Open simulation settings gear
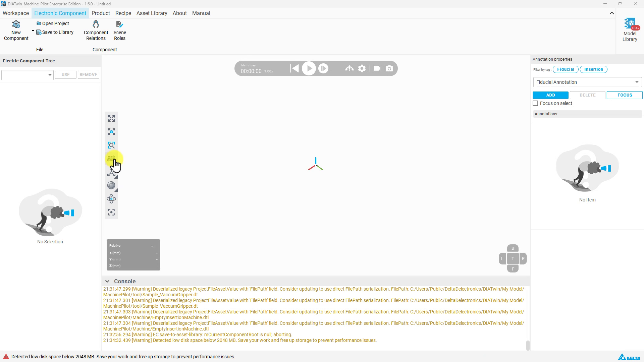The height and width of the screenshot is (362, 644). coord(362,68)
